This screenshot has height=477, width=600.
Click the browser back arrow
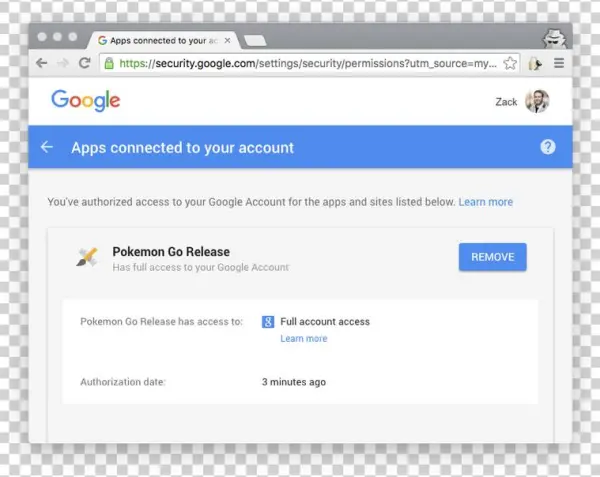[x=41, y=62]
